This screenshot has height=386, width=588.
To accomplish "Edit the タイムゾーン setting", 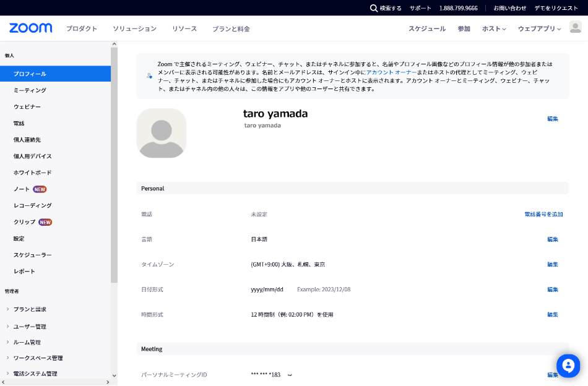I will [552, 265].
